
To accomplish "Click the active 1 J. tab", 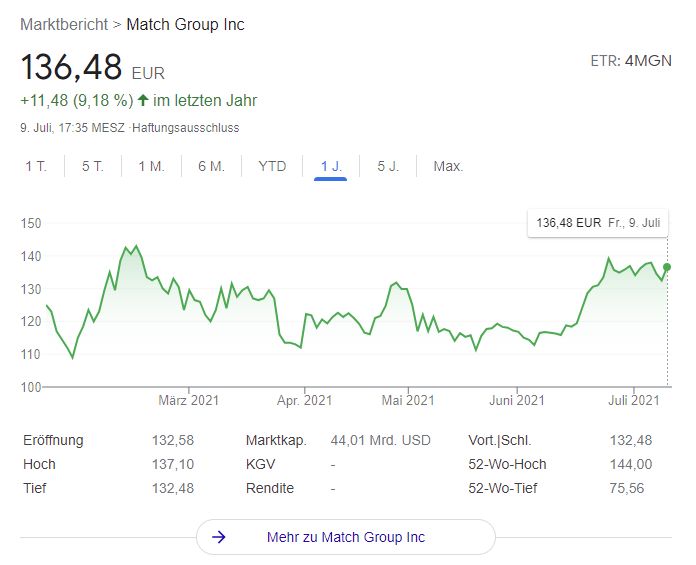I will coord(330,166).
